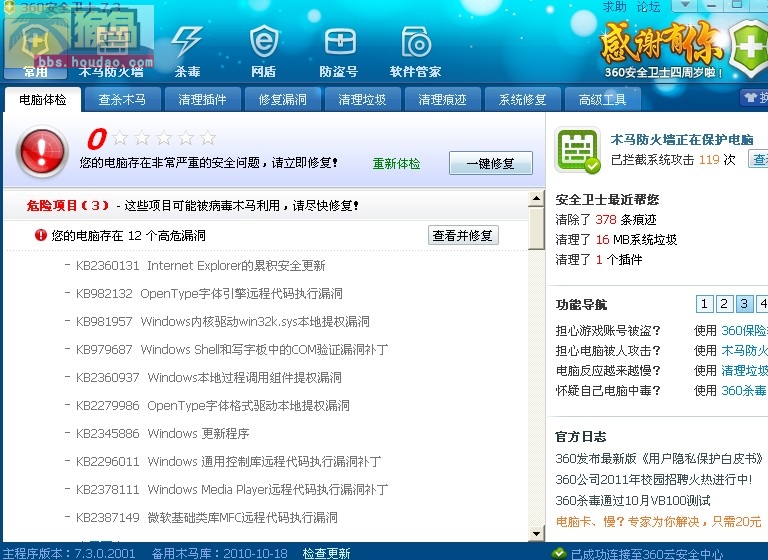This screenshot has width=768, height=560.
Task: Select the KB979687 Windows Shell row
Action: pos(227,349)
